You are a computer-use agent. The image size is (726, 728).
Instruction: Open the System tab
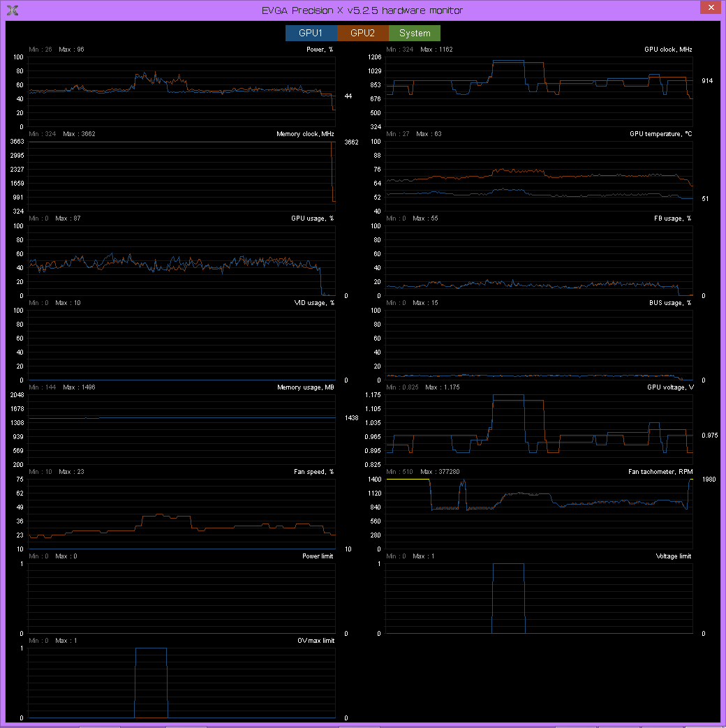point(415,33)
